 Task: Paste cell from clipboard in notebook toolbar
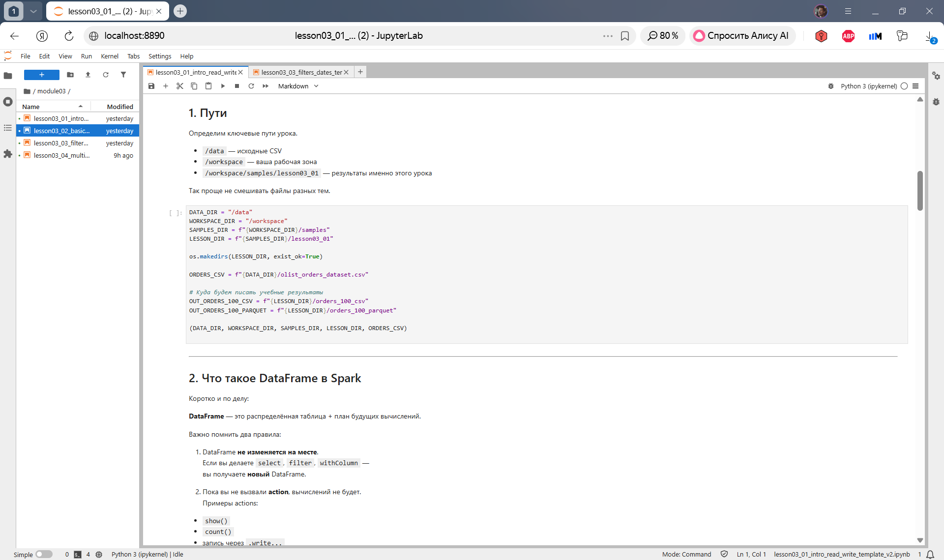208,86
